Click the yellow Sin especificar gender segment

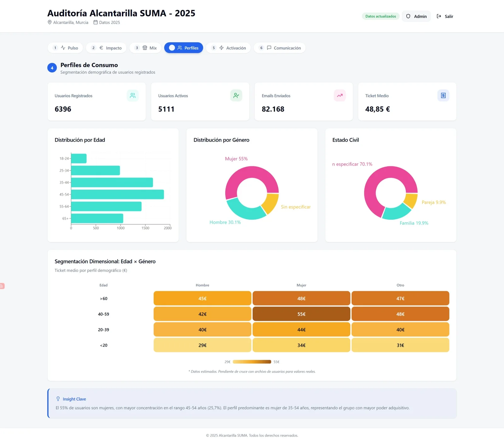271,203
